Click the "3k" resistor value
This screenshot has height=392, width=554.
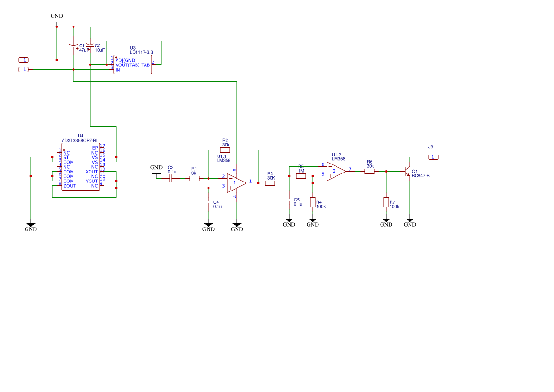click(194, 173)
